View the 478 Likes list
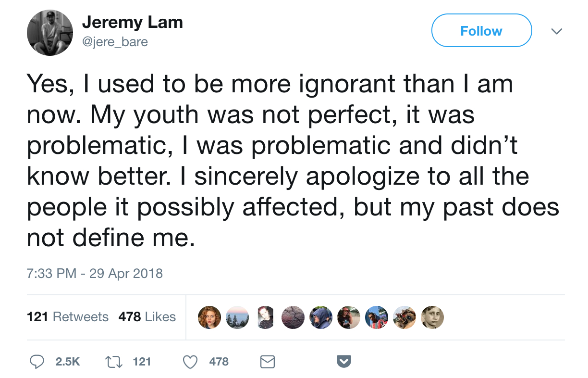This screenshot has width=588, height=378. (147, 317)
